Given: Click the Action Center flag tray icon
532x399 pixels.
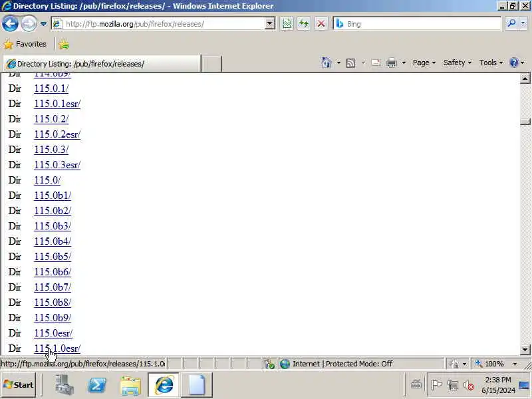Looking at the screenshot, I should click(436, 385).
